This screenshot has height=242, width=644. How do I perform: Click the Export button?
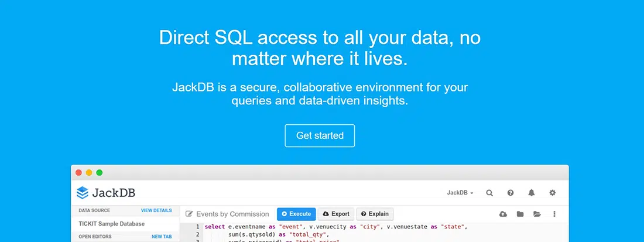(x=336, y=214)
